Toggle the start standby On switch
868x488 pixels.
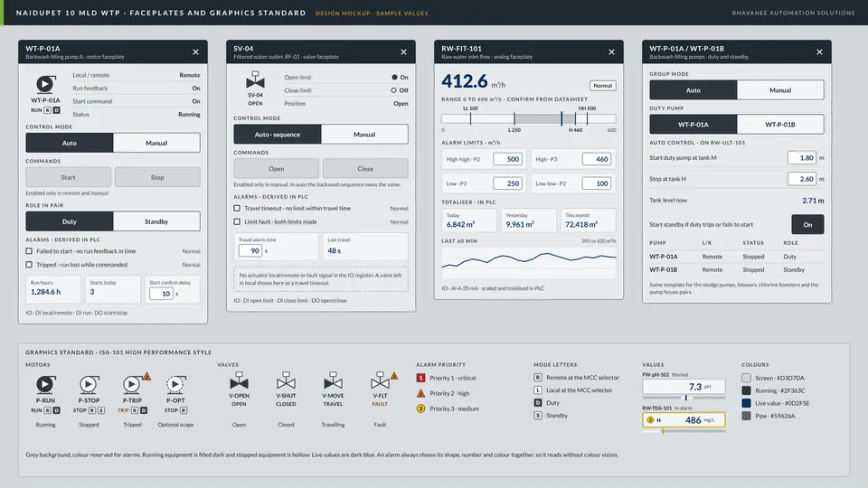(807, 225)
